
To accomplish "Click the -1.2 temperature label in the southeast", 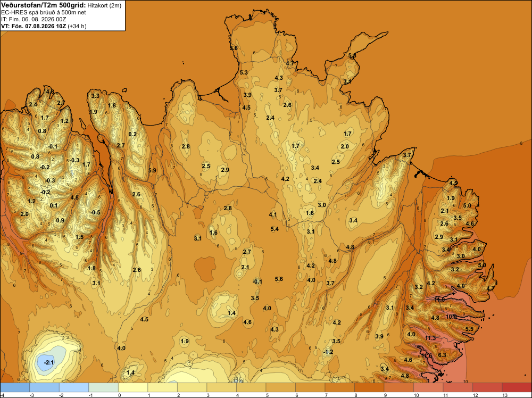I will [x=328, y=352].
